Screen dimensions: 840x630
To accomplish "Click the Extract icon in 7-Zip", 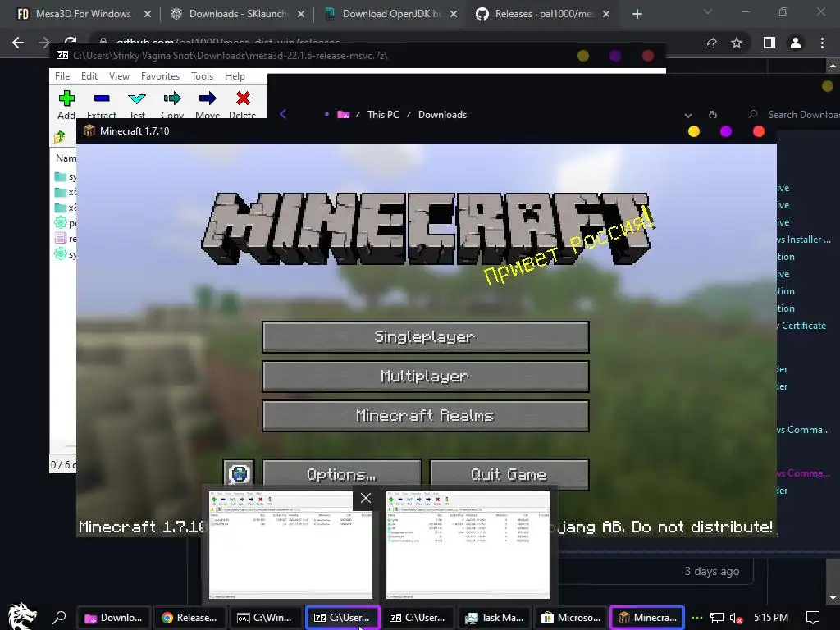I will point(102,98).
